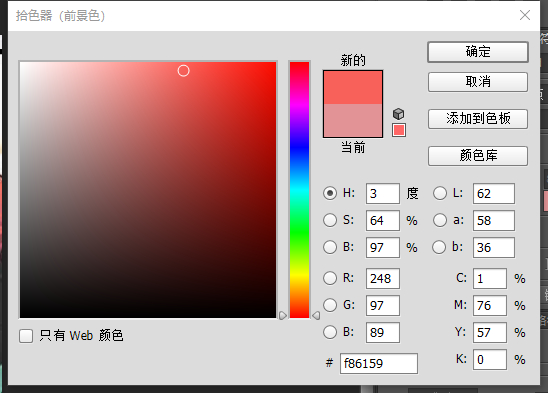Click the hue slider's right arrow handle
This screenshot has width=548, height=393.
point(316,315)
